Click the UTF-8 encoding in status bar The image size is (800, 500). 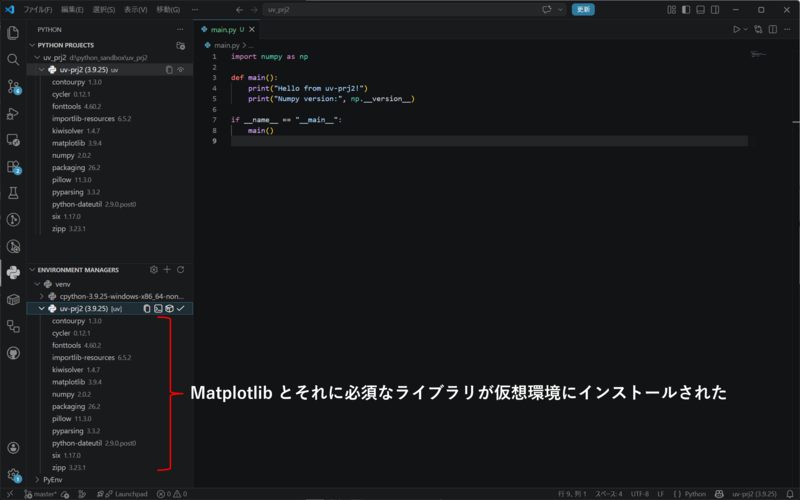tap(640, 494)
